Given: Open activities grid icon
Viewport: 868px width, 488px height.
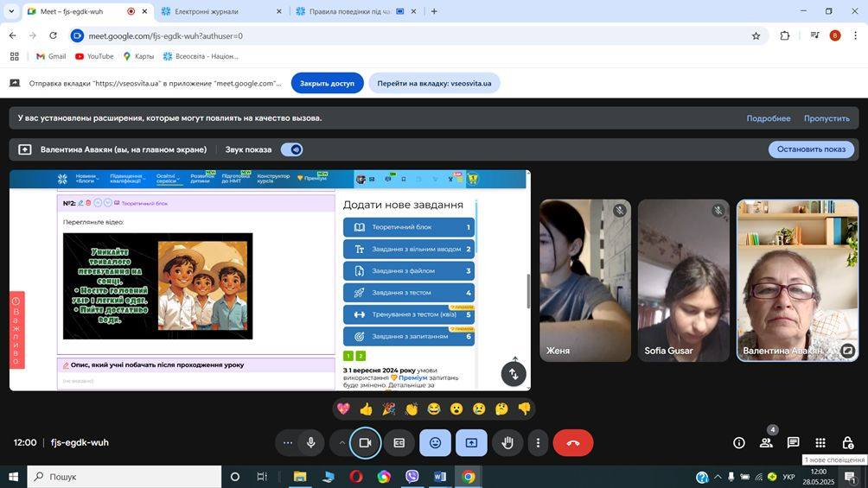Looking at the screenshot, I should [x=820, y=442].
